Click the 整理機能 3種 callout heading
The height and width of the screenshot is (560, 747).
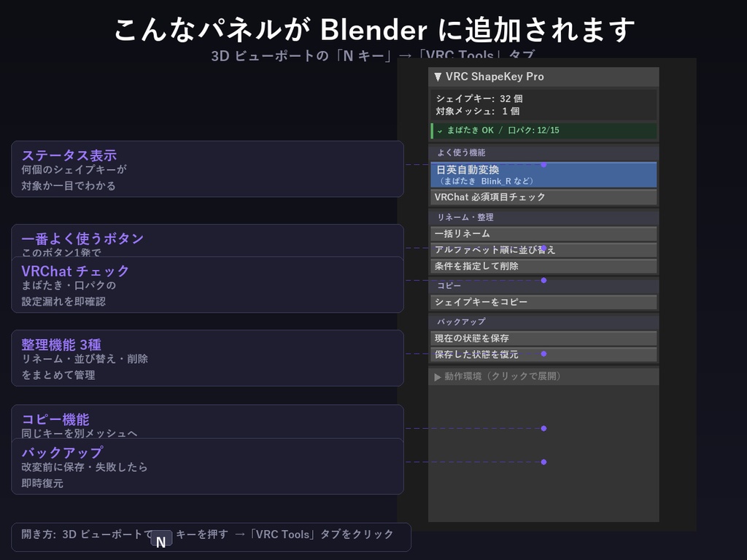tap(61, 345)
